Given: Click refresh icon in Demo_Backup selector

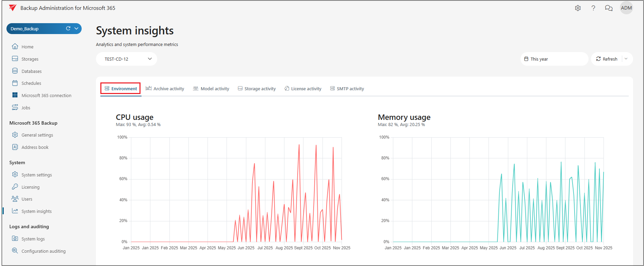Looking at the screenshot, I should [x=68, y=29].
